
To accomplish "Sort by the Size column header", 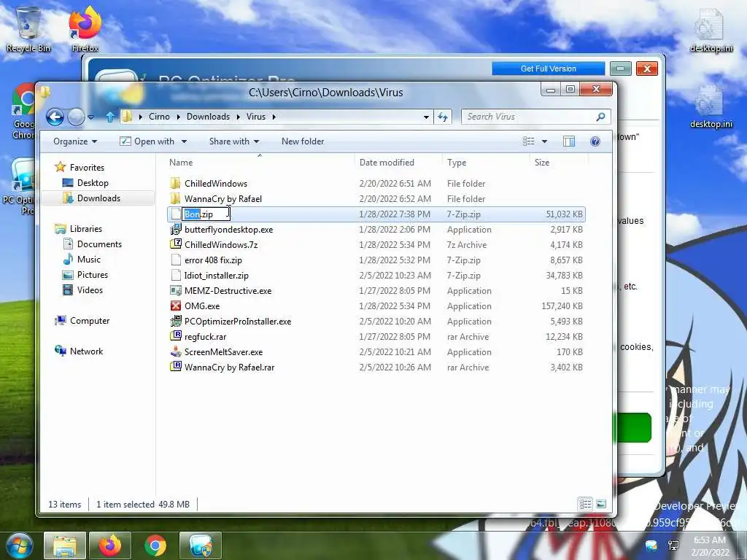I will pyautogui.click(x=558, y=163).
